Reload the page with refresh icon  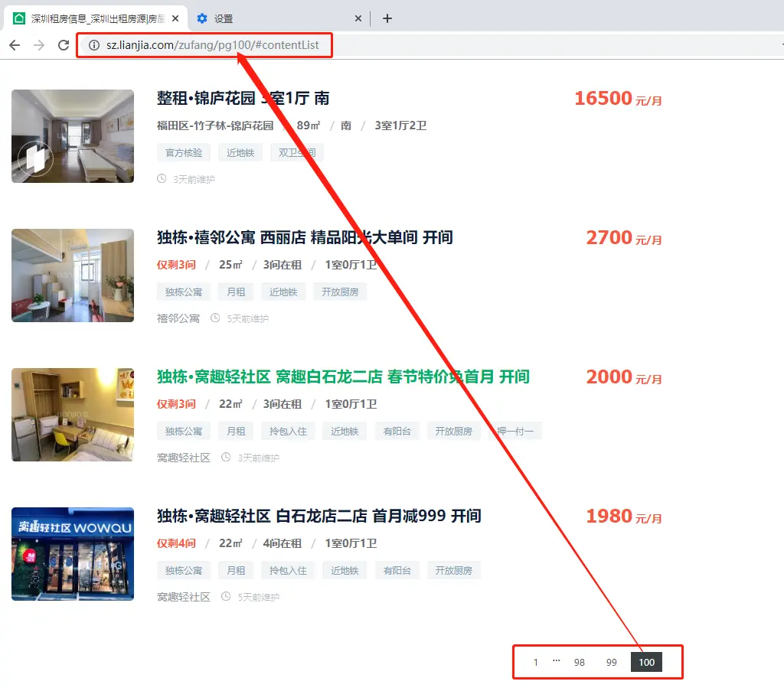click(64, 45)
